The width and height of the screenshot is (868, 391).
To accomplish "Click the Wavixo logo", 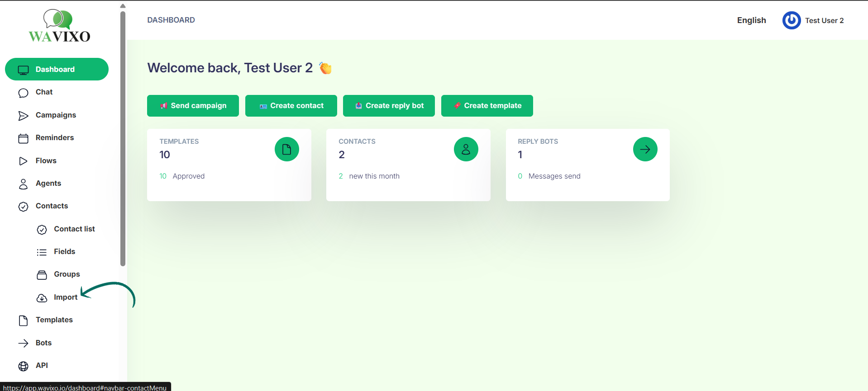I will pos(59,26).
